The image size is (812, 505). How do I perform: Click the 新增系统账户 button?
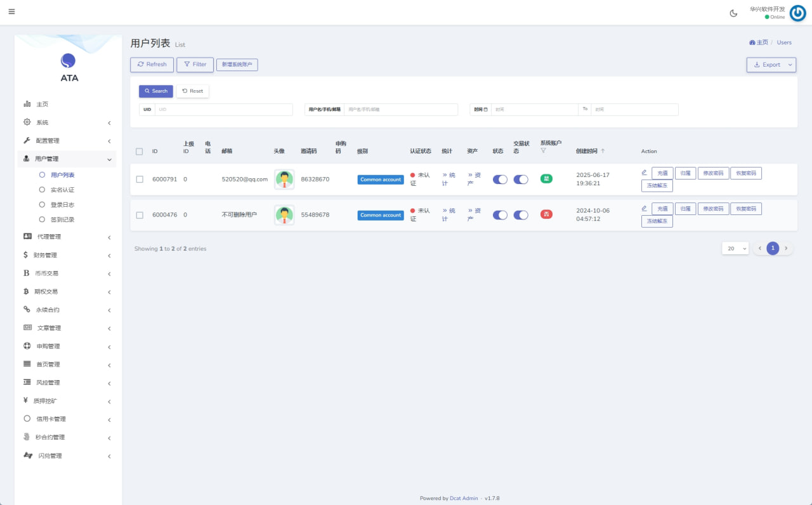(237, 65)
